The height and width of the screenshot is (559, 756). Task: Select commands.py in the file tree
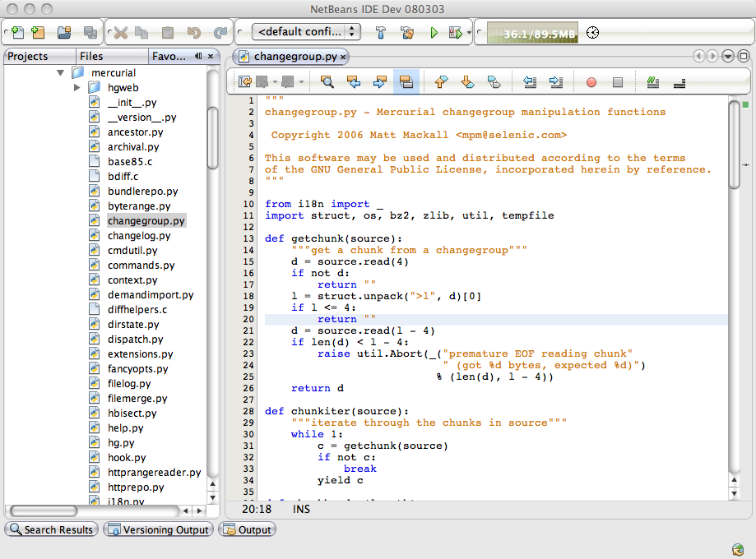tap(141, 266)
